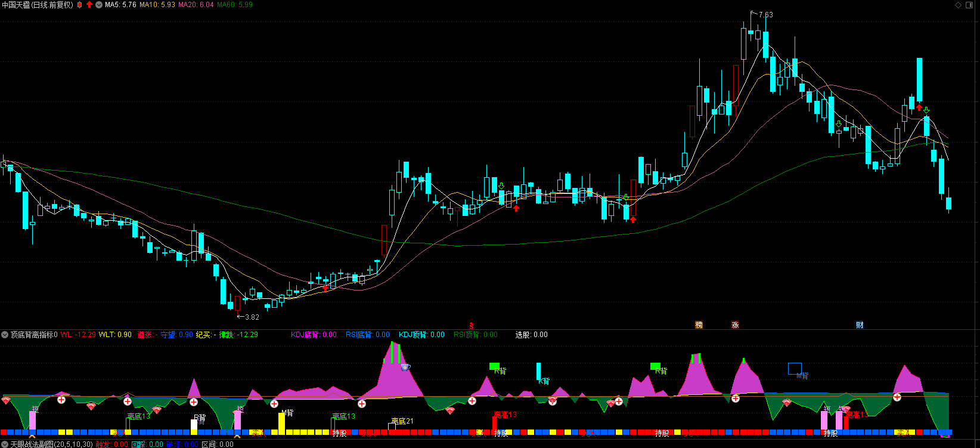Click the red up arrow next to the title
The height and width of the screenshot is (448, 980).
[x=89, y=5]
